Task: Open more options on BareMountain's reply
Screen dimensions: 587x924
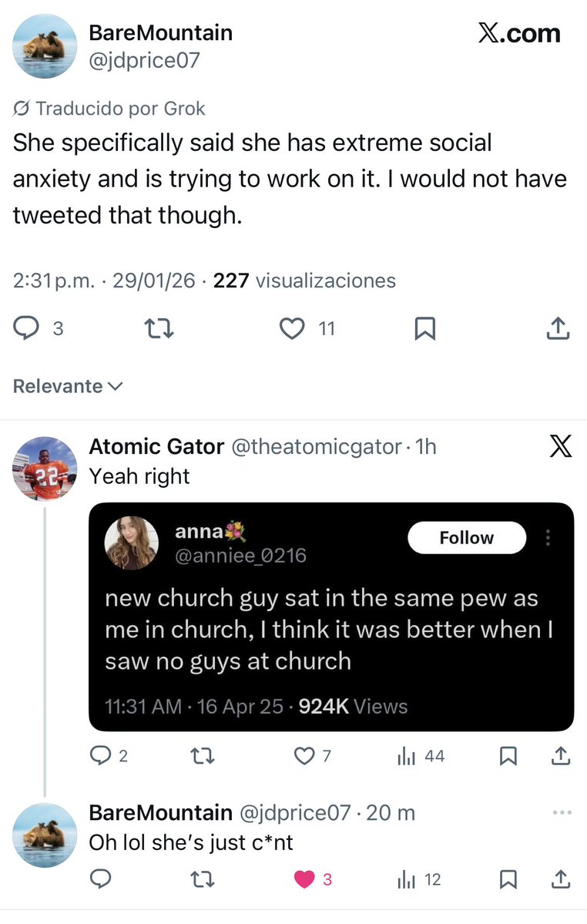Action: (x=562, y=812)
